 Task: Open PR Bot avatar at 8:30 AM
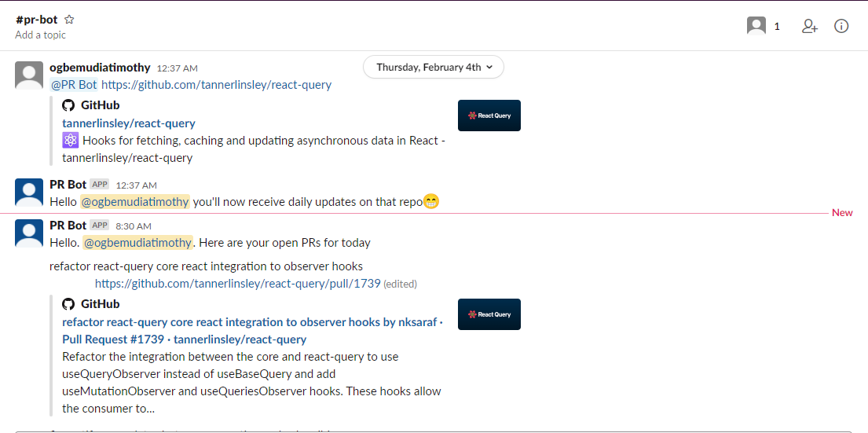(29, 233)
